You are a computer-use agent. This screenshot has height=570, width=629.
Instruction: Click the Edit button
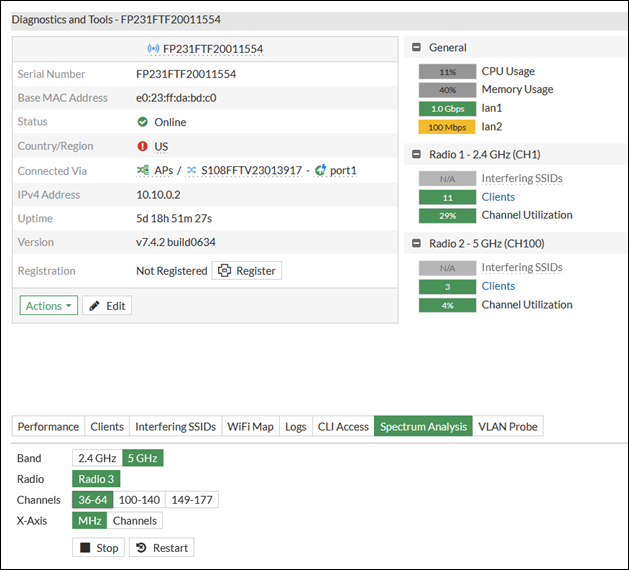(x=107, y=306)
